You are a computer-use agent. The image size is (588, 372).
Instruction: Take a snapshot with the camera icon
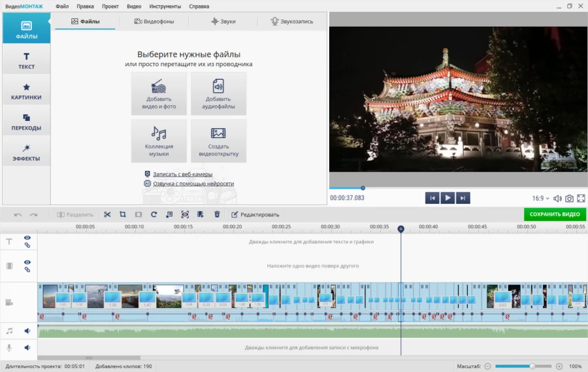(569, 198)
